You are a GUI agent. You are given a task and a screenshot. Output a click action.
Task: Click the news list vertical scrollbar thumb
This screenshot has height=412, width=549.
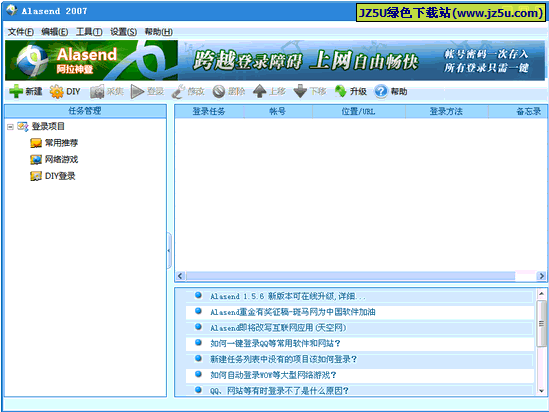[x=541, y=323]
